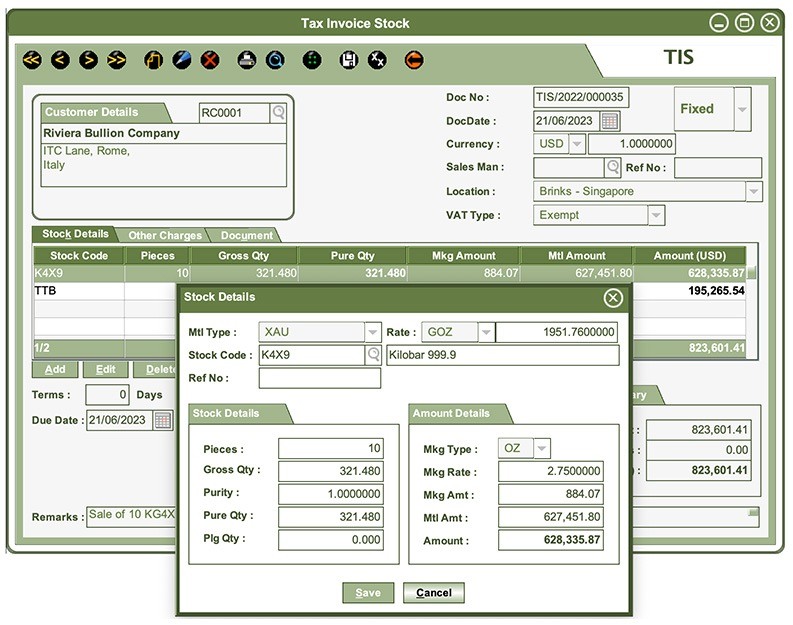Go to the next record with the single right arrow

[89, 60]
